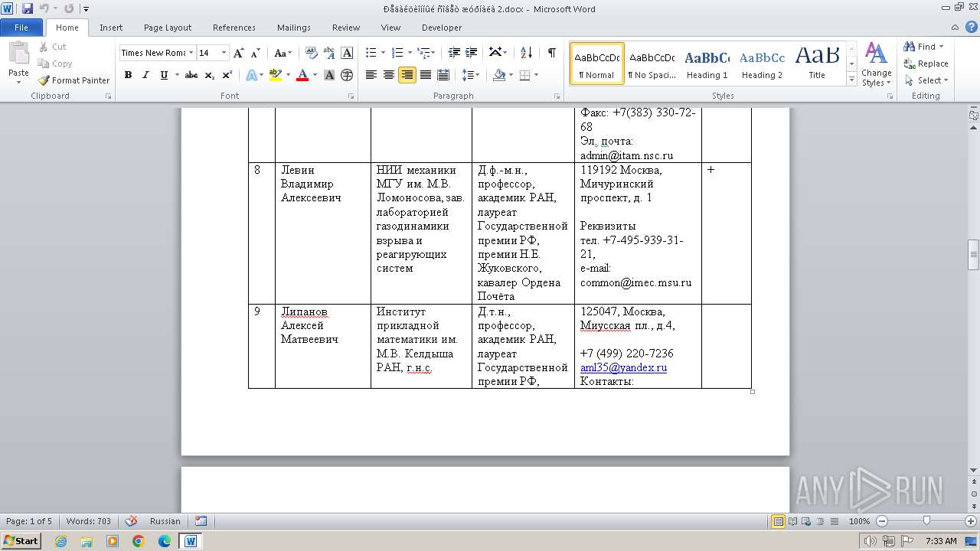The image size is (980, 551).
Task: Click the zoom out minus button
Action: coord(882,521)
